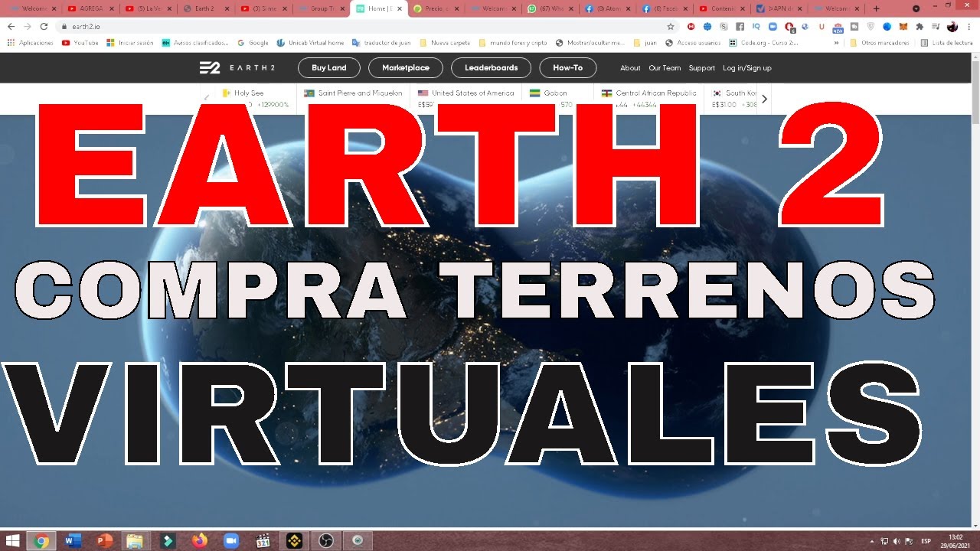Open the Leaderboards page
980x551 pixels.
click(491, 67)
